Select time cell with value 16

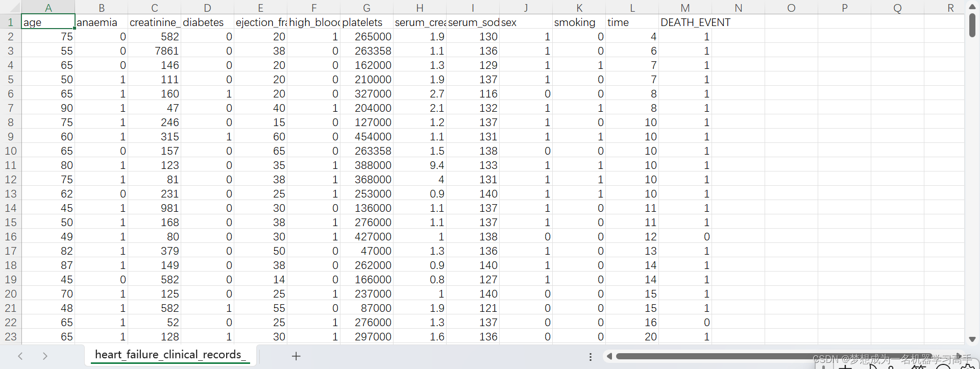(x=632, y=322)
